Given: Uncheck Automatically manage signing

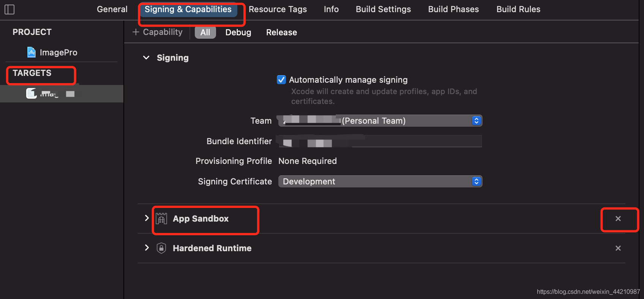Looking at the screenshot, I should click(x=281, y=80).
